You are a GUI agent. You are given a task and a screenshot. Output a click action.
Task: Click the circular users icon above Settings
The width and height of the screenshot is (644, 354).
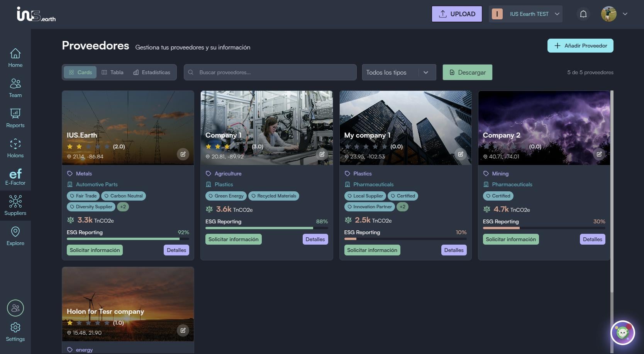click(15, 308)
